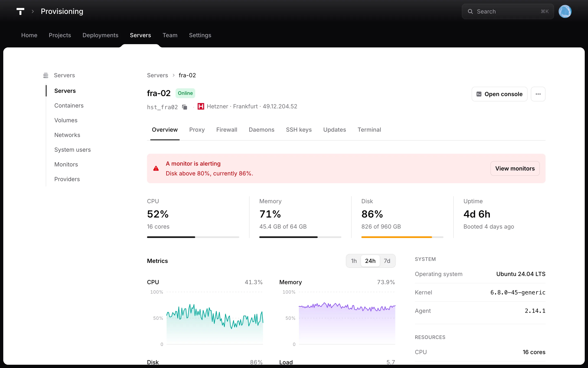
Task: Switch to the Daemons tab
Action: (x=262, y=130)
